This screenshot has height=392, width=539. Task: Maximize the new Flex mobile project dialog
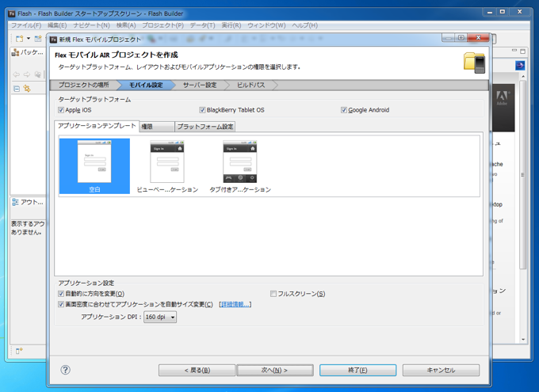point(461,38)
